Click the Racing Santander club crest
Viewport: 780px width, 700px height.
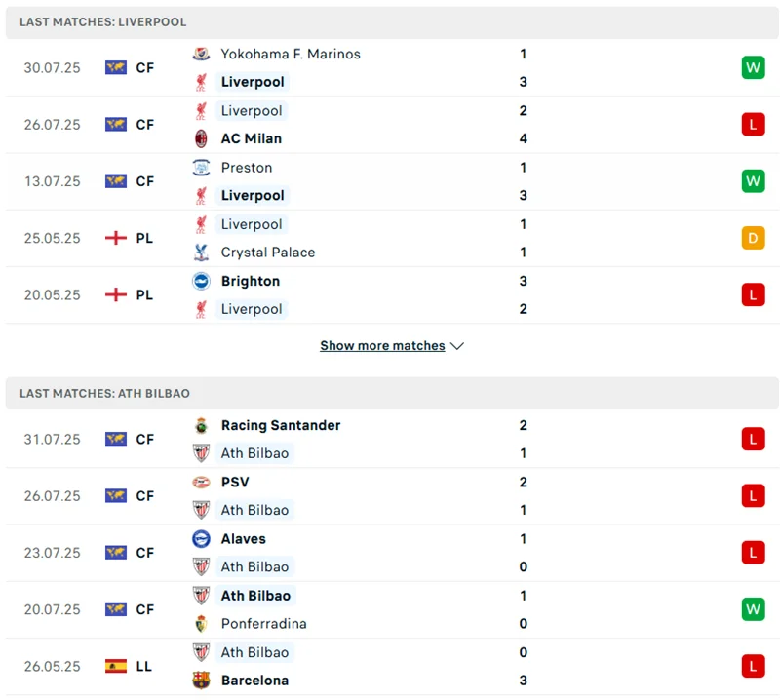coord(201,425)
